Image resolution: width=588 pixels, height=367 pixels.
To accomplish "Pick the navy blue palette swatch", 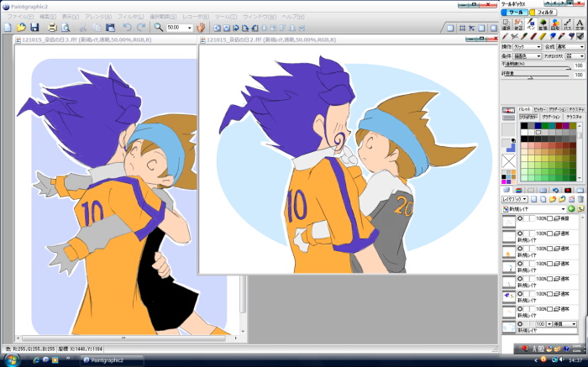I will click(x=538, y=126).
